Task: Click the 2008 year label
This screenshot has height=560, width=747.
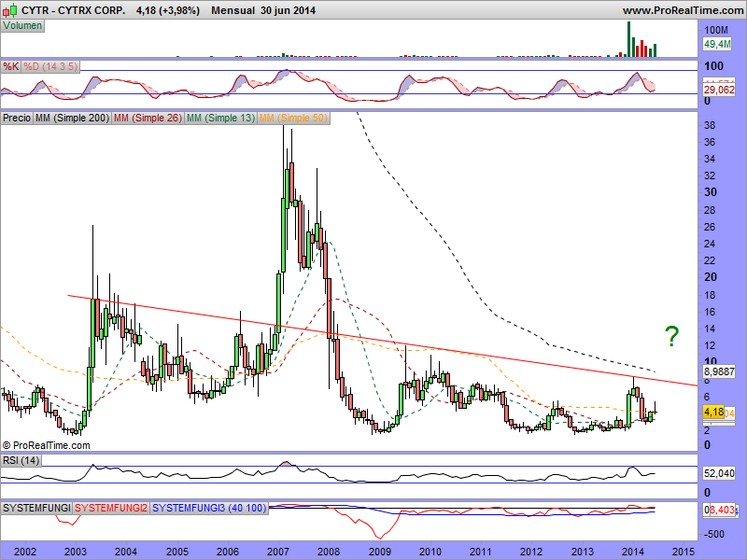Action: tap(329, 552)
